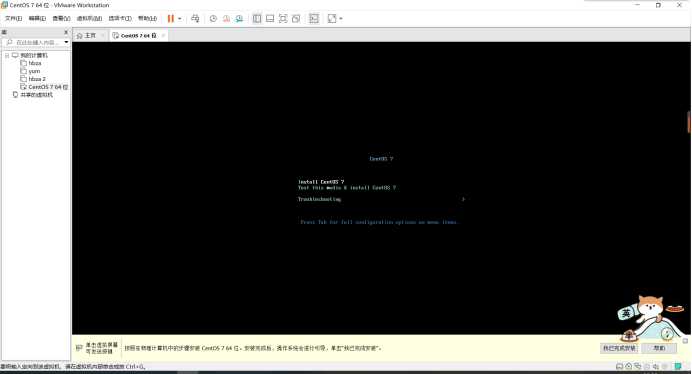Viewport: 692px width, 374px height.
Task: Click the orange scrollbar marker at right edge
Action: [x=689, y=122]
